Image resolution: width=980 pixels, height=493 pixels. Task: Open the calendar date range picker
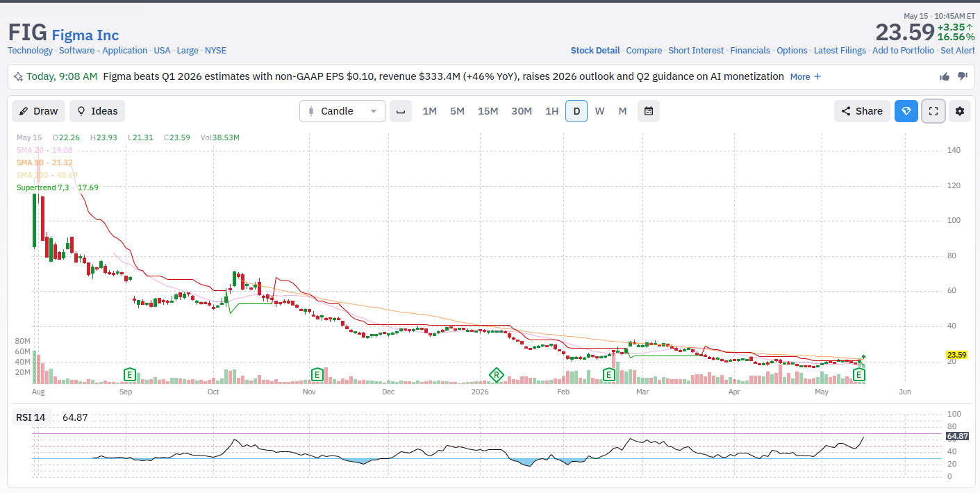click(649, 111)
